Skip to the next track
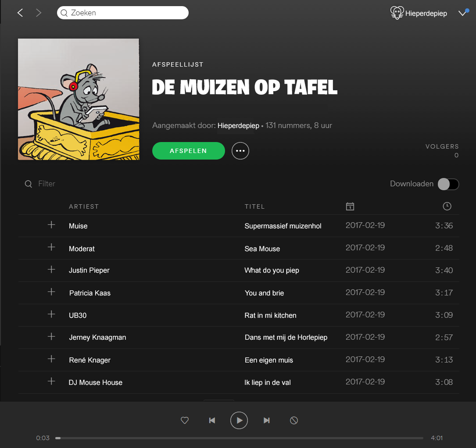This screenshot has width=476, height=448. [266, 420]
